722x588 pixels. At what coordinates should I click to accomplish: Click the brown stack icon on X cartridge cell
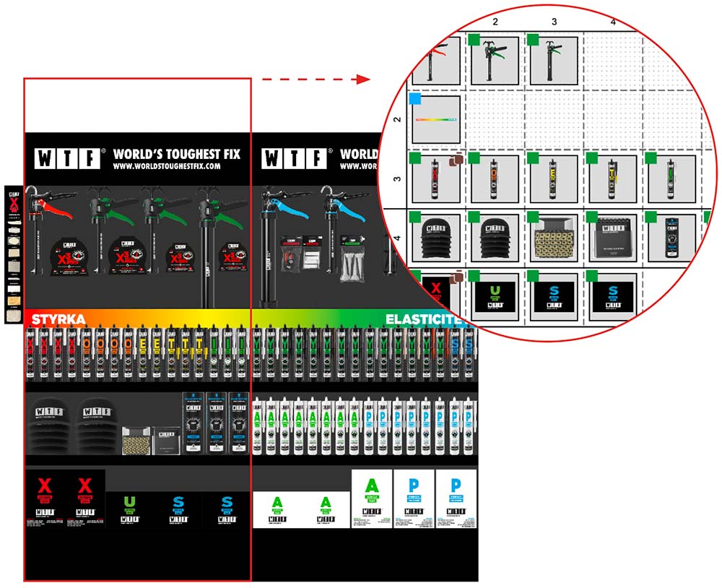pos(456,160)
